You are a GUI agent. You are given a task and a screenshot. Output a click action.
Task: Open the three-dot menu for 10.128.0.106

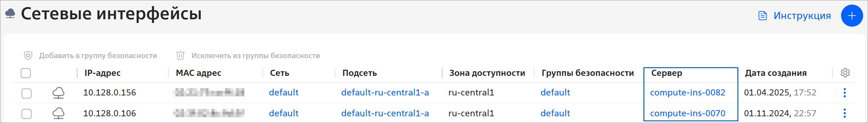[x=844, y=113]
